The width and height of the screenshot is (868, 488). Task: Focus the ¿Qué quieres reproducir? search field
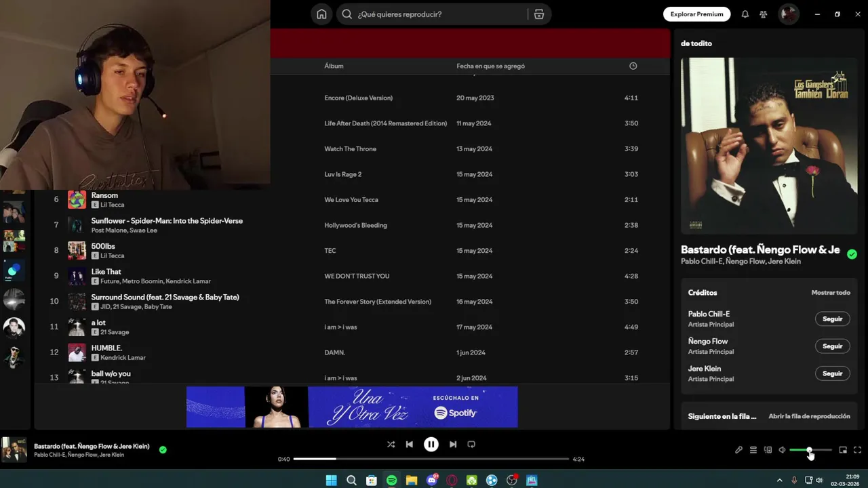(x=441, y=14)
